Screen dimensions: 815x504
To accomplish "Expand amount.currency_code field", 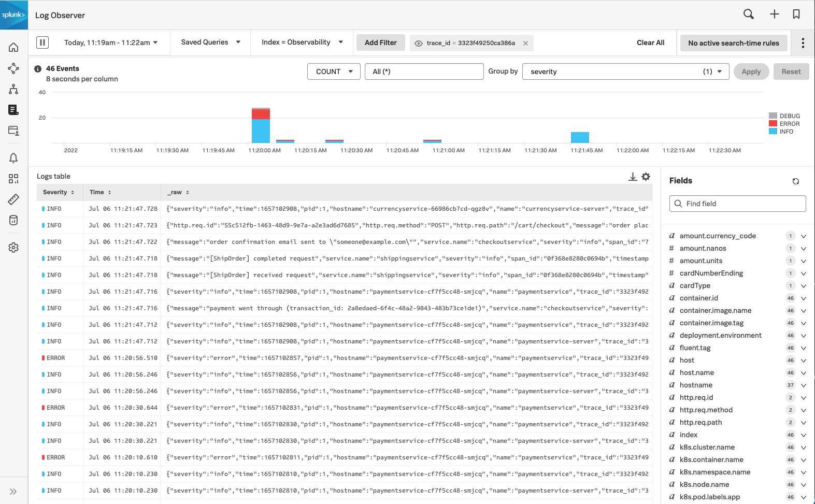I will [x=804, y=236].
